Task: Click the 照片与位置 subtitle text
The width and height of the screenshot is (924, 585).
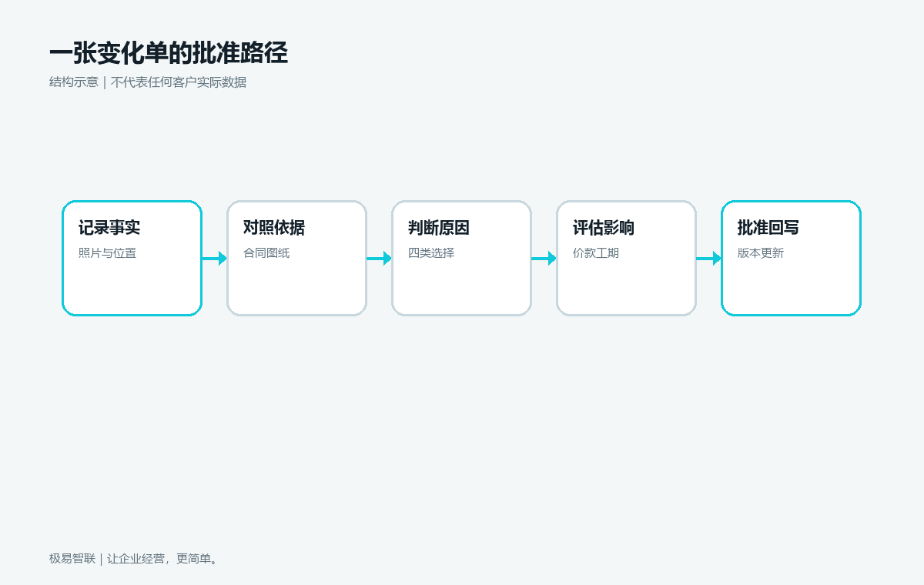Action: (107, 252)
